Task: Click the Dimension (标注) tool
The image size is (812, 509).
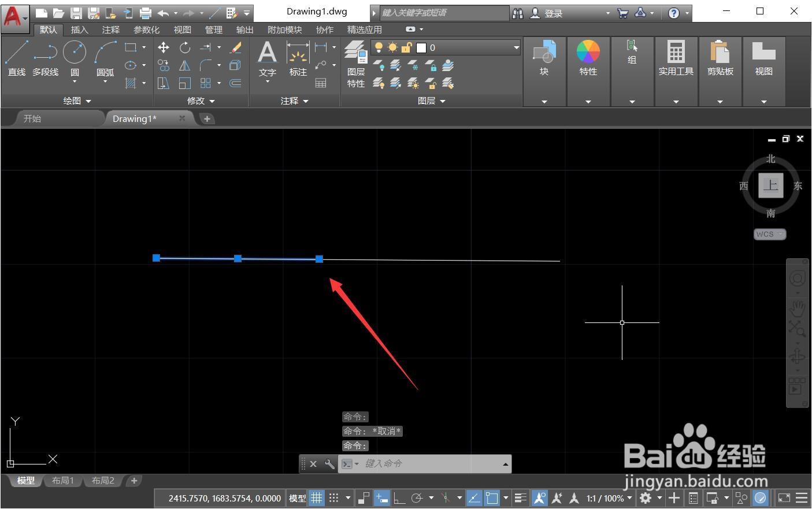Action: [298, 58]
